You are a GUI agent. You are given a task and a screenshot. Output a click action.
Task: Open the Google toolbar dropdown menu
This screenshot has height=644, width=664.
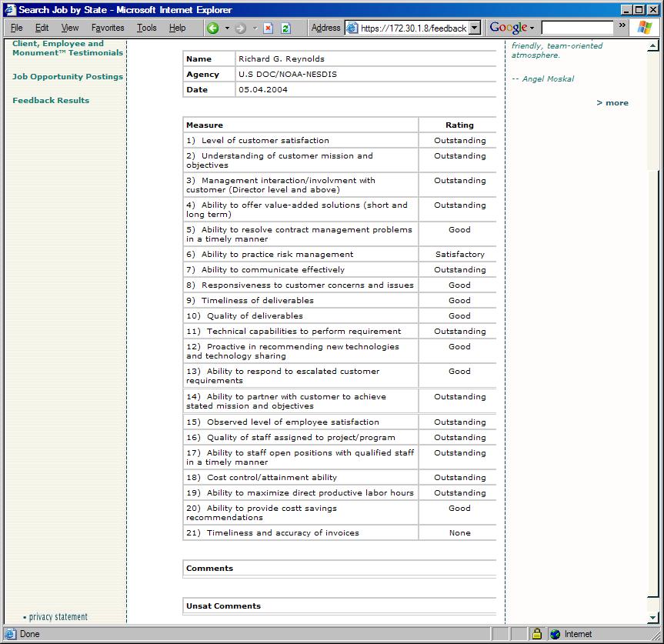(x=532, y=28)
